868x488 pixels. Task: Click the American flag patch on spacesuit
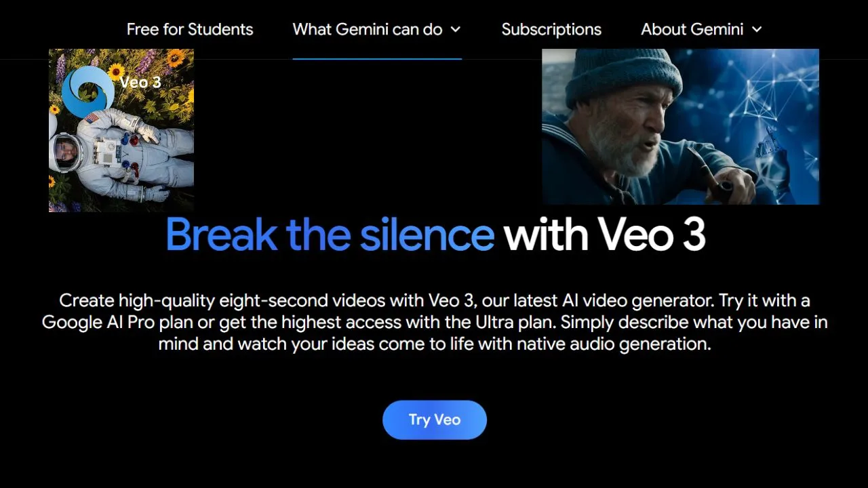(92, 119)
